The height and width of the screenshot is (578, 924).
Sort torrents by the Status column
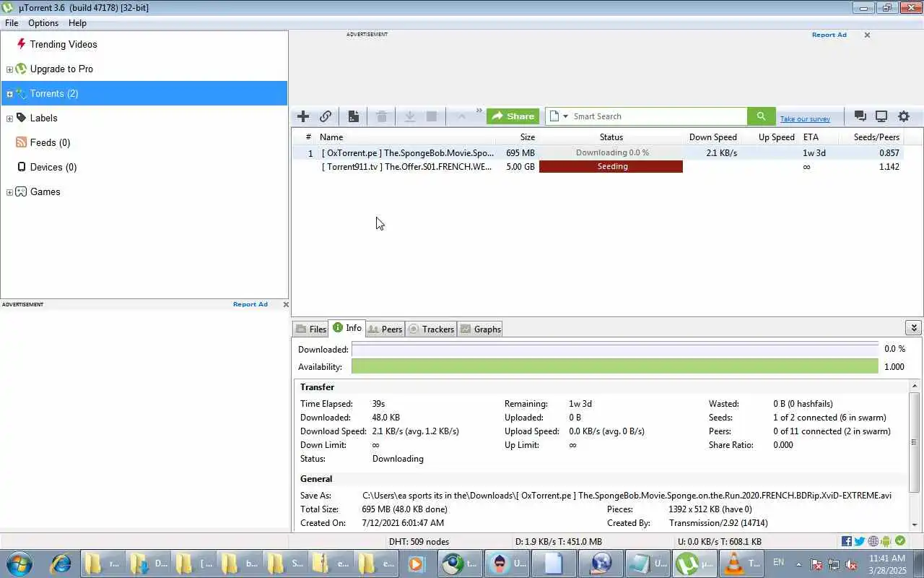[611, 137]
